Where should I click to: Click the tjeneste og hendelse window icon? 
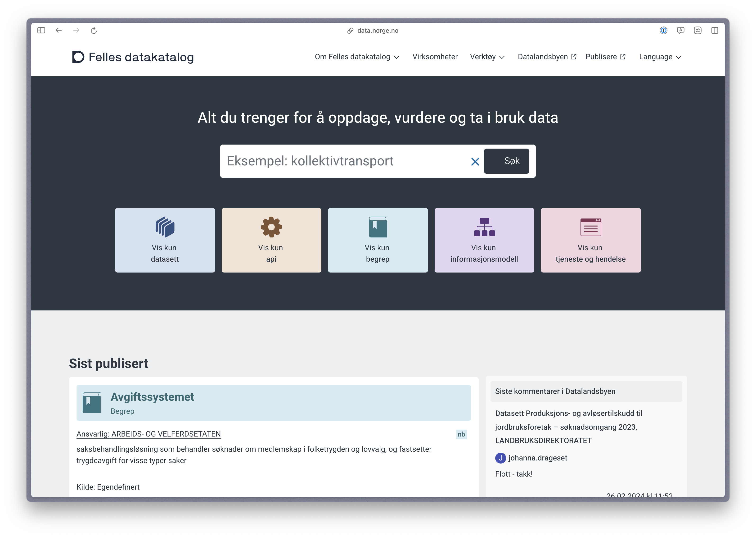pyautogui.click(x=590, y=226)
